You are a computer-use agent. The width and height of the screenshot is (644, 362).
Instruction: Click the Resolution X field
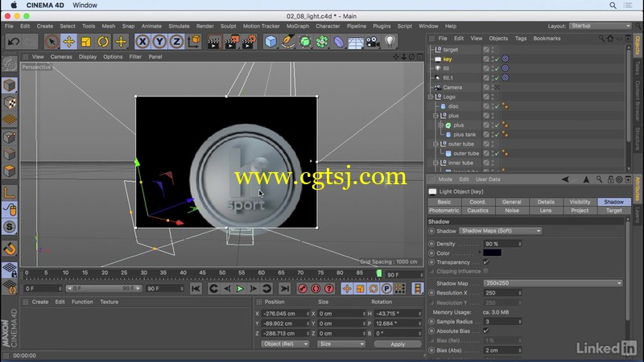point(502,293)
